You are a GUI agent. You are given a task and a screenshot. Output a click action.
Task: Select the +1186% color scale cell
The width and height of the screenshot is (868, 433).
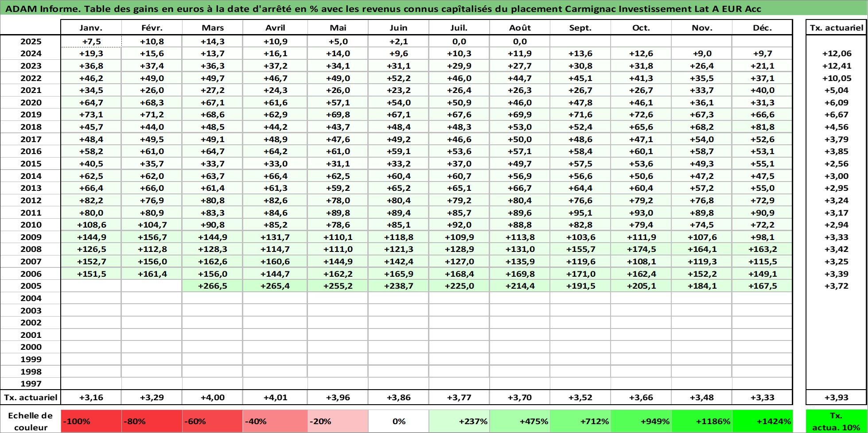tap(702, 421)
